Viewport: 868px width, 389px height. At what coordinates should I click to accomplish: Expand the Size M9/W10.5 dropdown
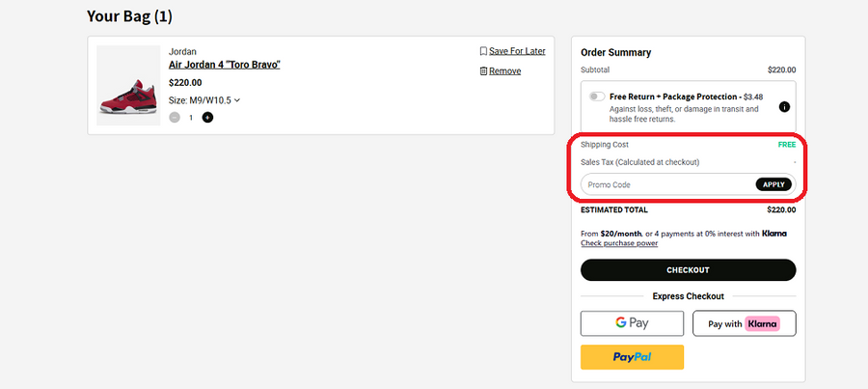pyautogui.click(x=204, y=100)
